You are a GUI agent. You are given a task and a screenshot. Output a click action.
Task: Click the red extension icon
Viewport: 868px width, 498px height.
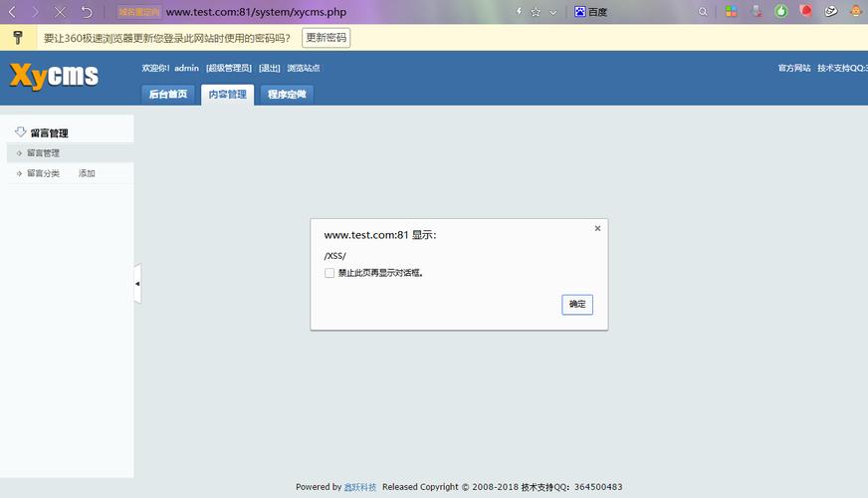coord(806,11)
